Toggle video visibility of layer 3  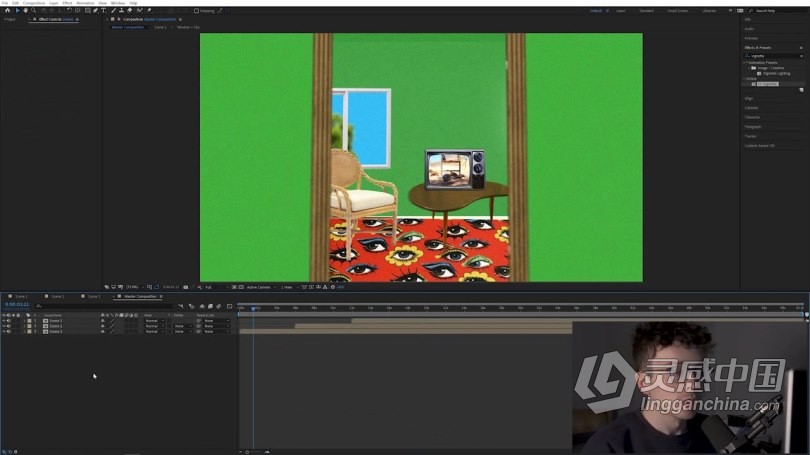pyautogui.click(x=4, y=332)
